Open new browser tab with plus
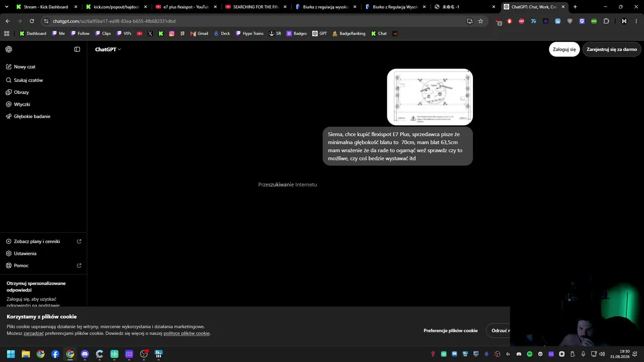Screen dimensions: 644x362 pos(575,7)
